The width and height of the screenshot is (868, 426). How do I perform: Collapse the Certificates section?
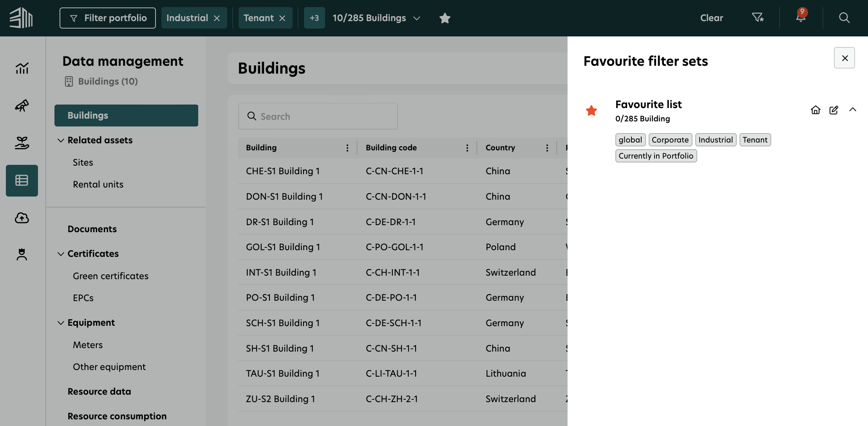61,254
